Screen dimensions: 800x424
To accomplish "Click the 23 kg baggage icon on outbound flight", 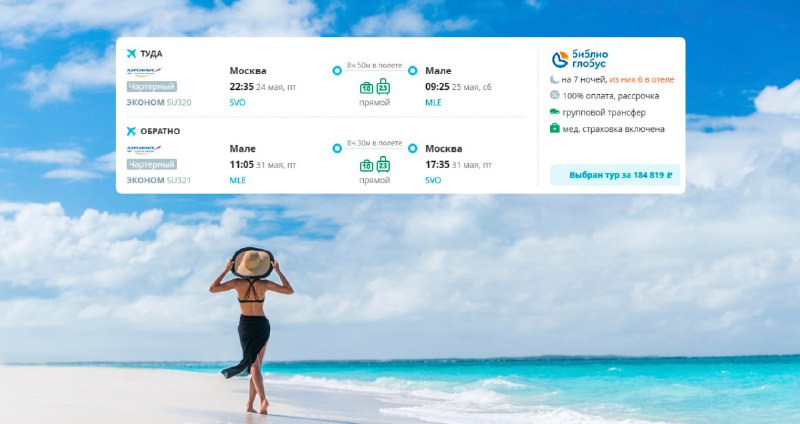I will point(383,87).
